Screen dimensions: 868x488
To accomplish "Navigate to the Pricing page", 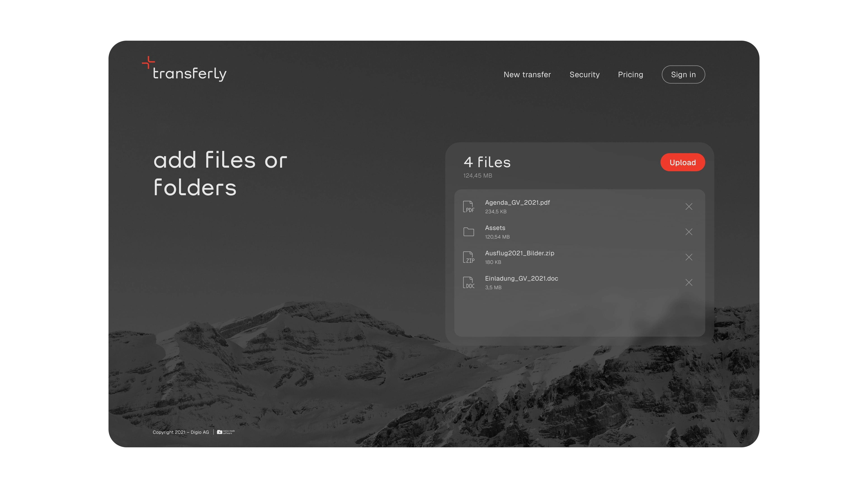I will coord(630,74).
